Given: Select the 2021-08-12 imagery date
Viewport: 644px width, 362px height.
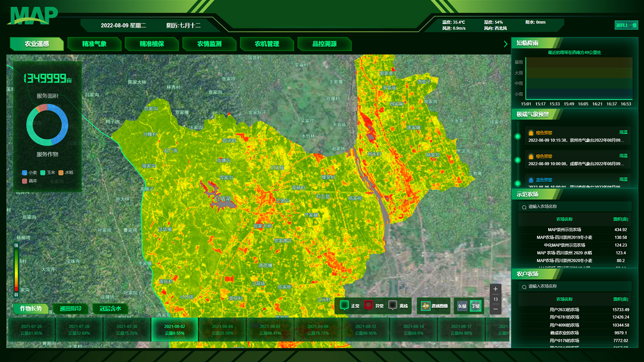Looking at the screenshot, I should [366, 330].
